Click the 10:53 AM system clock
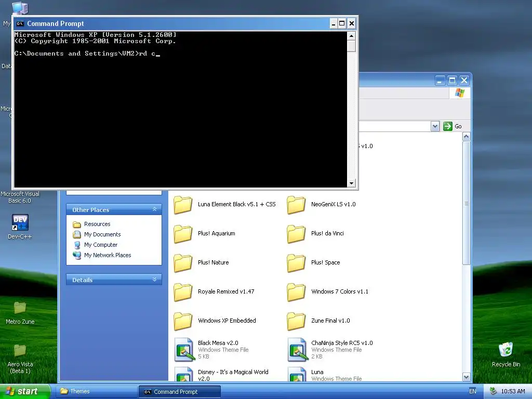This screenshot has width=532, height=399. click(x=513, y=392)
